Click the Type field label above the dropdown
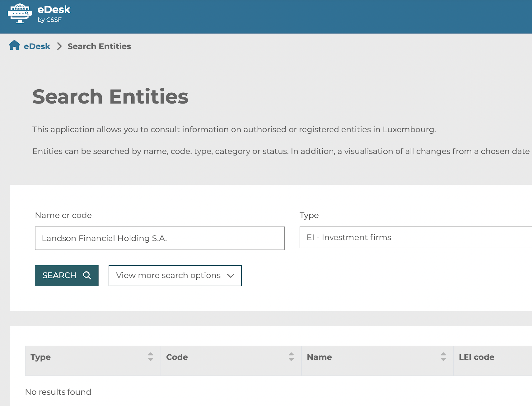Screen dimensions: 532x406 [x=309, y=215]
